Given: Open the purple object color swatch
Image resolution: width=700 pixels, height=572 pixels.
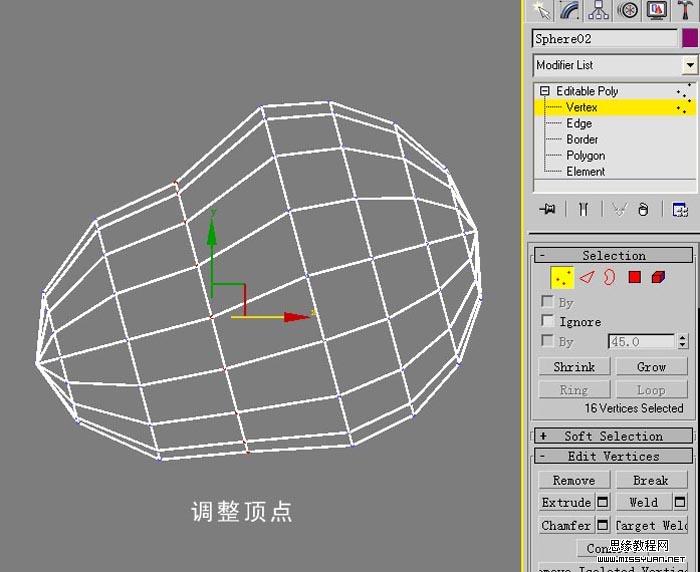Looking at the screenshot, I should (x=690, y=39).
